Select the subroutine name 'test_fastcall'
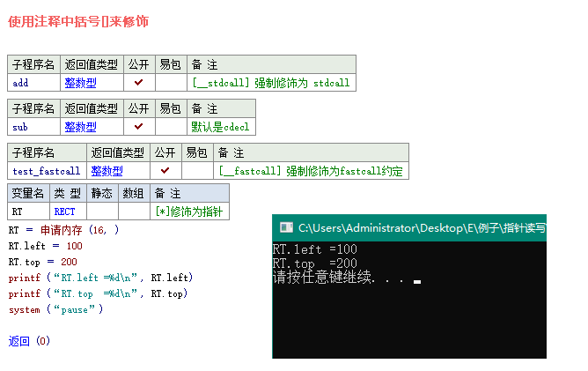This screenshot has width=588, height=371. [46, 171]
